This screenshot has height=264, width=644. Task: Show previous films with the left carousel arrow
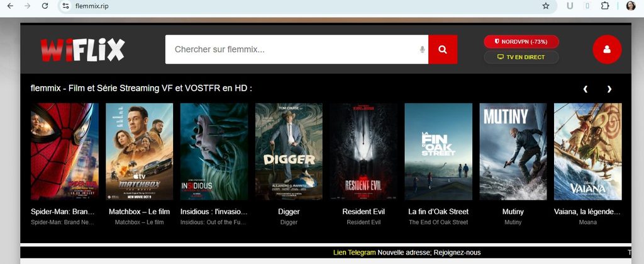coord(586,89)
